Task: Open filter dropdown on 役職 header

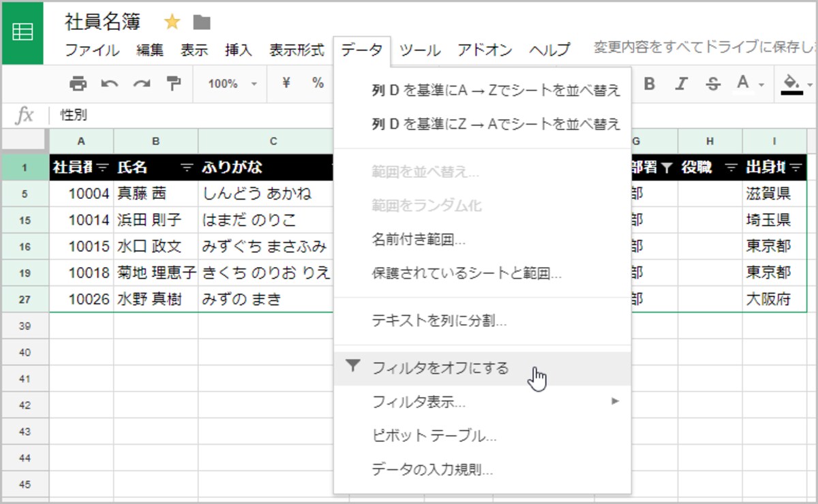Action: [731, 167]
